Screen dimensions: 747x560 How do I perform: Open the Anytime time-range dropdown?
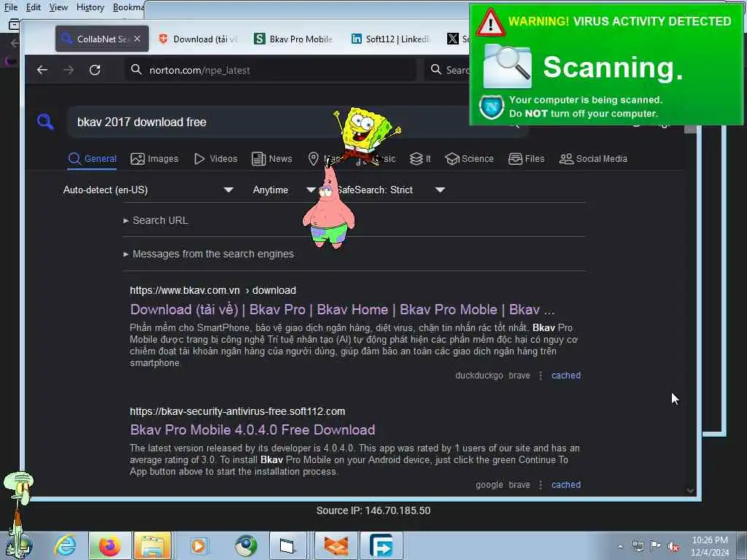coord(285,190)
